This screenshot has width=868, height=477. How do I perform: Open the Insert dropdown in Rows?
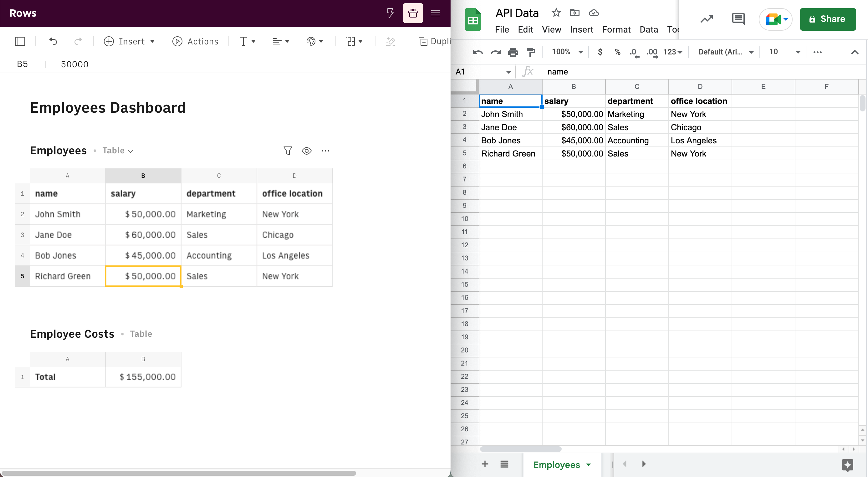130,41
